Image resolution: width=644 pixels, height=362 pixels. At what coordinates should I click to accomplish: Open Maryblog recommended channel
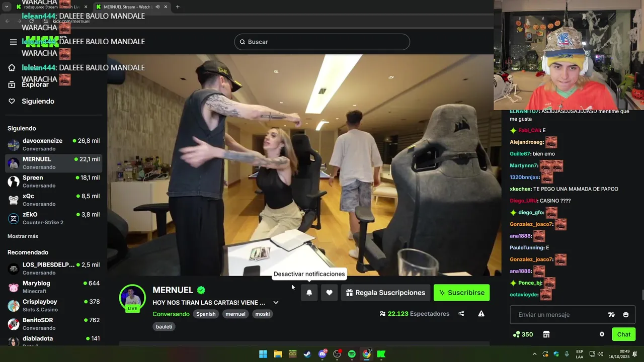(53, 287)
